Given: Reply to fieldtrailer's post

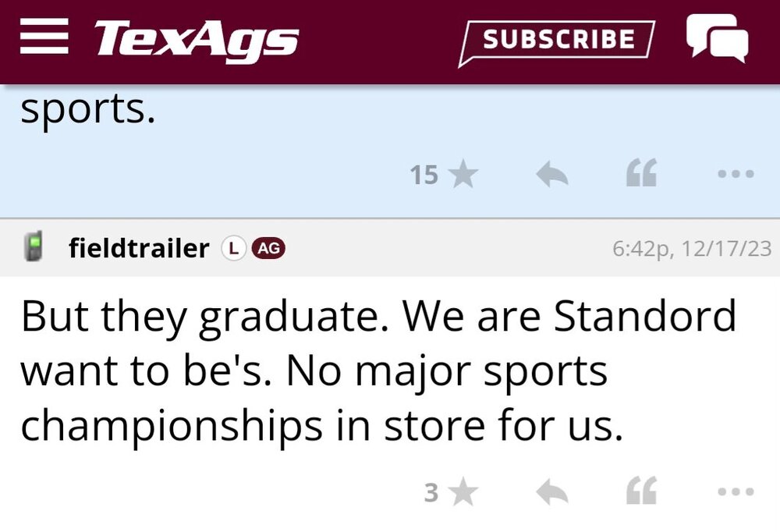Looking at the screenshot, I should tap(551, 492).
